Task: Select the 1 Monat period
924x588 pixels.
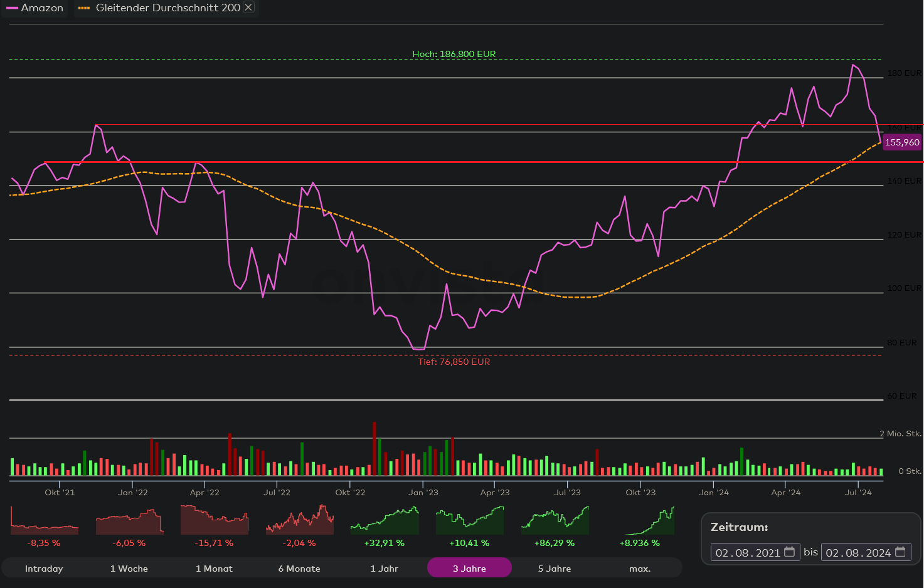Action: click(214, 569)
